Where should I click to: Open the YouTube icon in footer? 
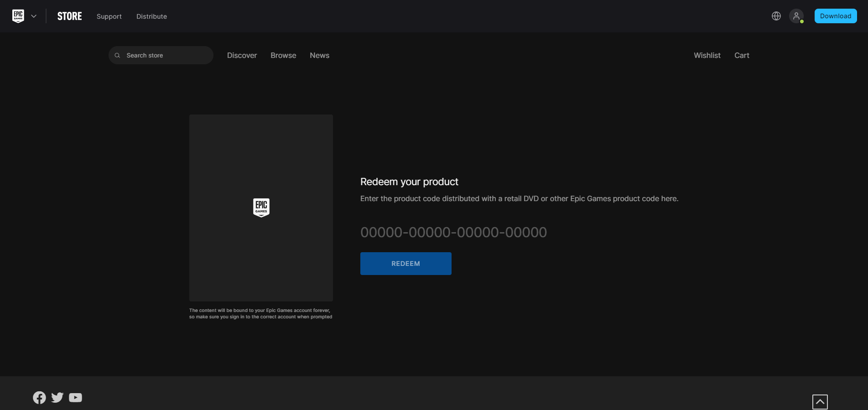pyautogui.click(x=76, y=398)
